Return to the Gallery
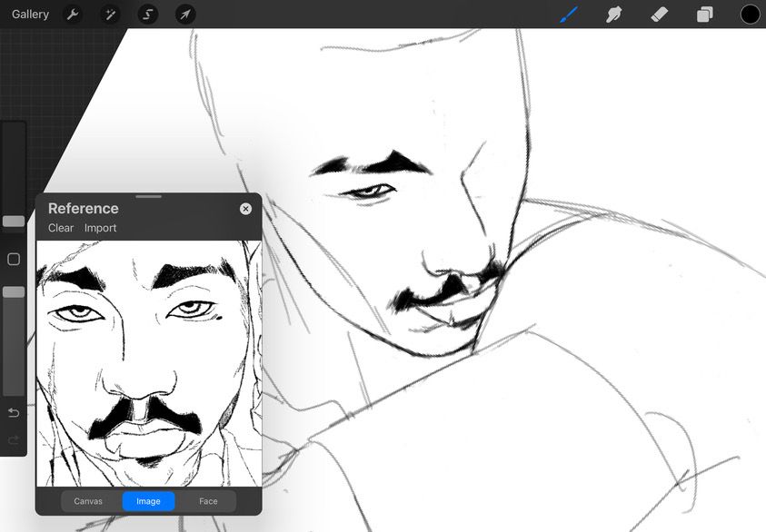Viewport: 766px width, 532px height. [x=30, y=15]
